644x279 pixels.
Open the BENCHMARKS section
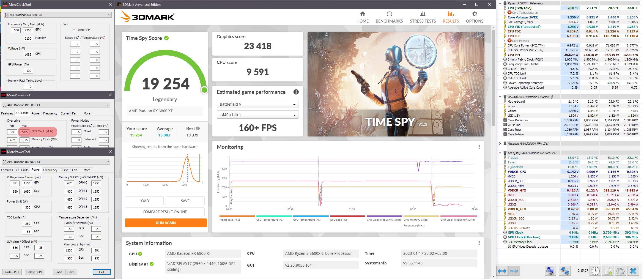[389, 17]
